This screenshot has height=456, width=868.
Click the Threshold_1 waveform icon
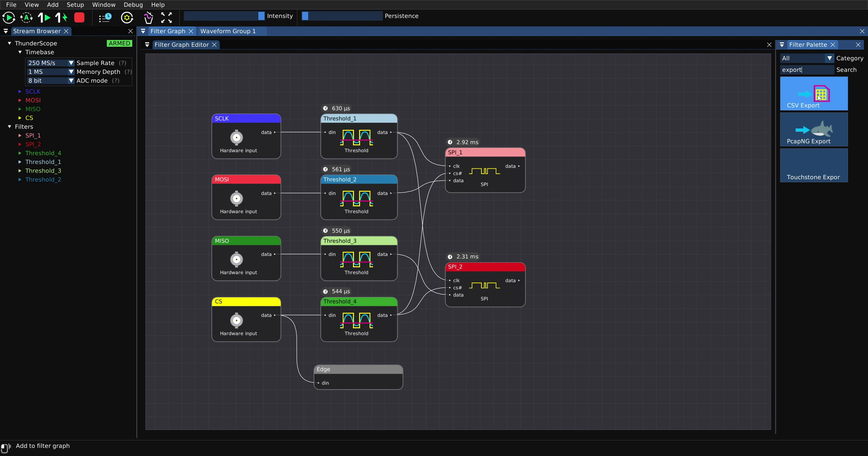click(356, 137)
